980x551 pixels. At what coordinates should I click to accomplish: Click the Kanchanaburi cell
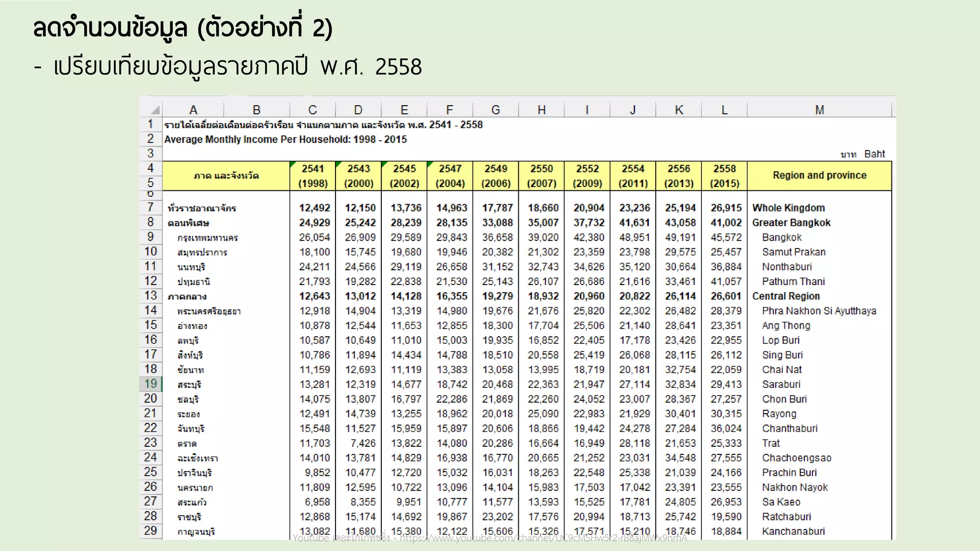793,531
